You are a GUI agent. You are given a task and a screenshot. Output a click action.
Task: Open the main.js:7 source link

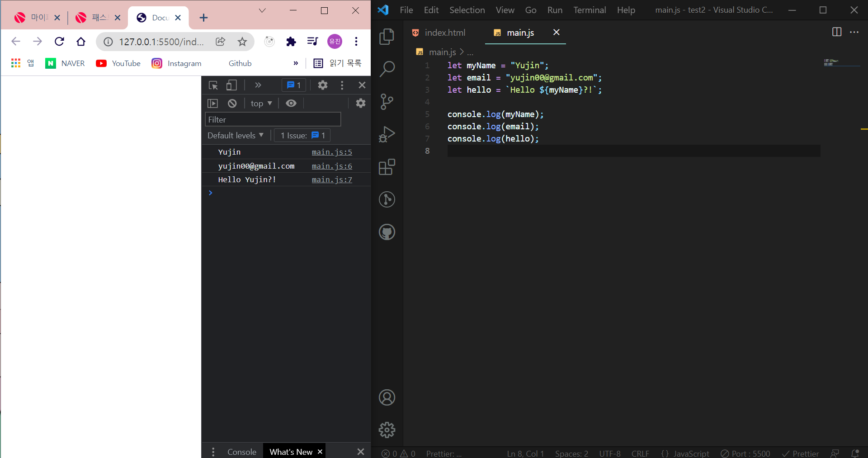[x=332, y=180]
